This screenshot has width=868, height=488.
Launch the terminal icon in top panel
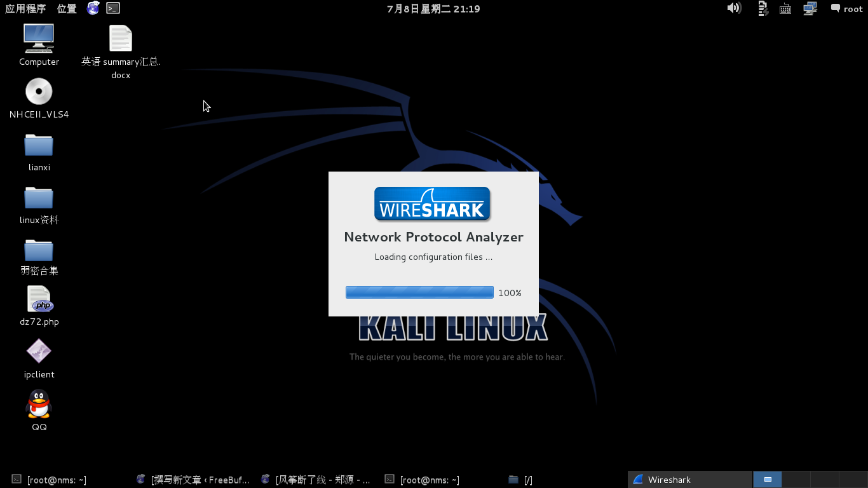tap(113, 8)
